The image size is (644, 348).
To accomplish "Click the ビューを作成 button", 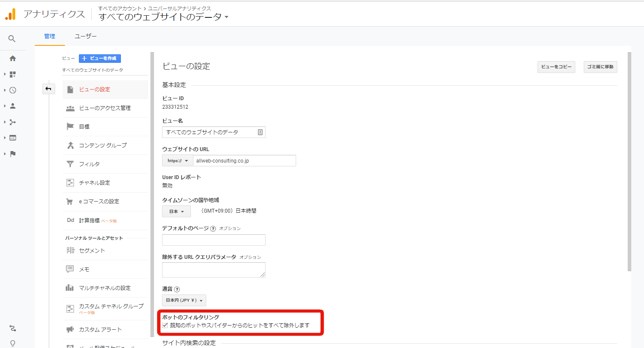I will click(x=100, y=59).
